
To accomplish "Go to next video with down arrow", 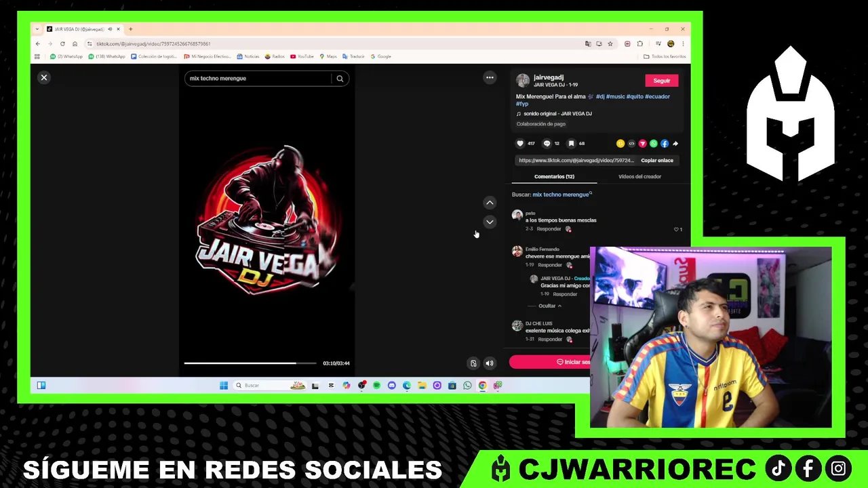I will pyautogui.click(x=490, y=222).
